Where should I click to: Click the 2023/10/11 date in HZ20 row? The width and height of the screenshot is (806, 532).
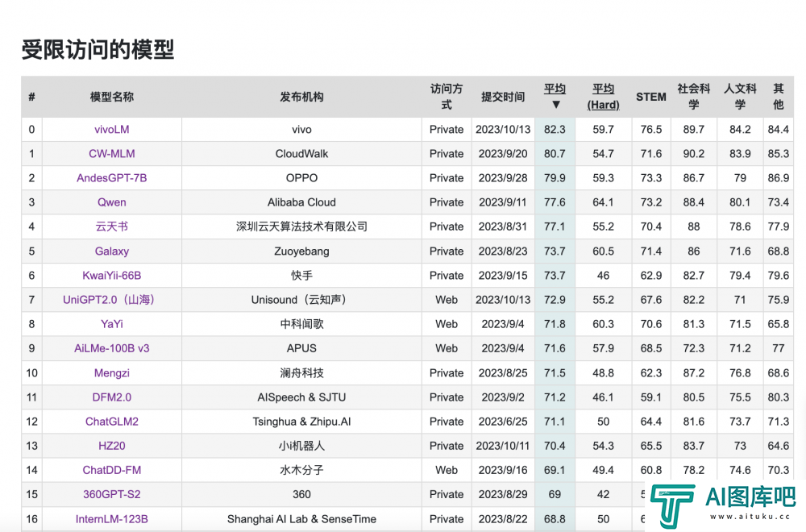click(503, 446)
